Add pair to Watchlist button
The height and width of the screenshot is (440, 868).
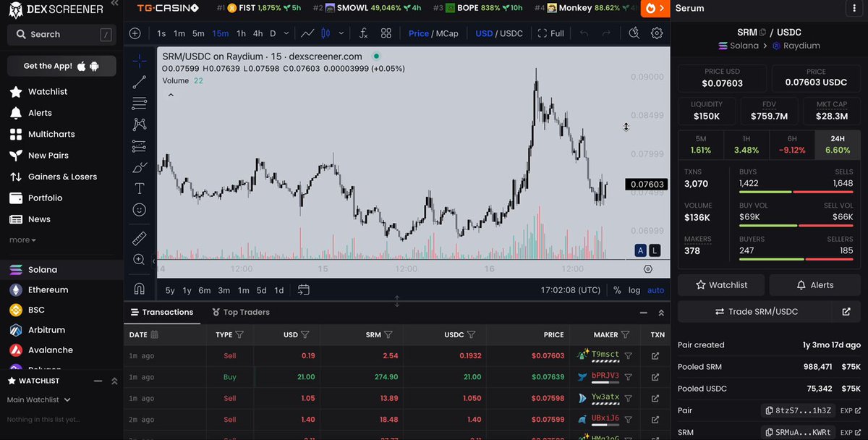720,285
